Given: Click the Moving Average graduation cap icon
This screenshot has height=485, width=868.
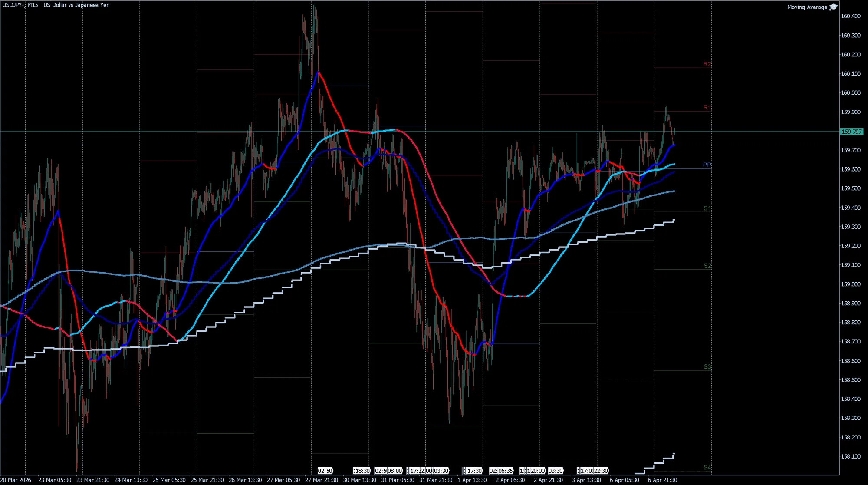Looking at the screenshot, I should click(x=833, y=7).
